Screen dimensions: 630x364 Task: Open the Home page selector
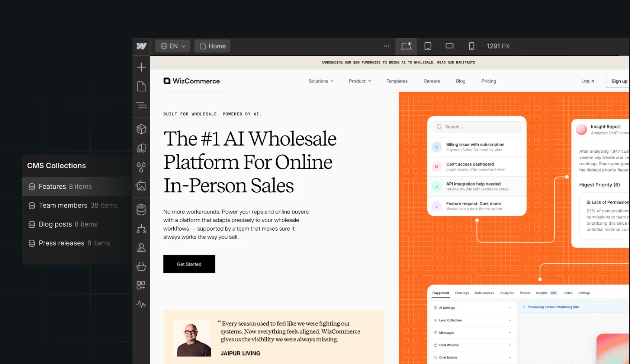click(x=212, y=46)
